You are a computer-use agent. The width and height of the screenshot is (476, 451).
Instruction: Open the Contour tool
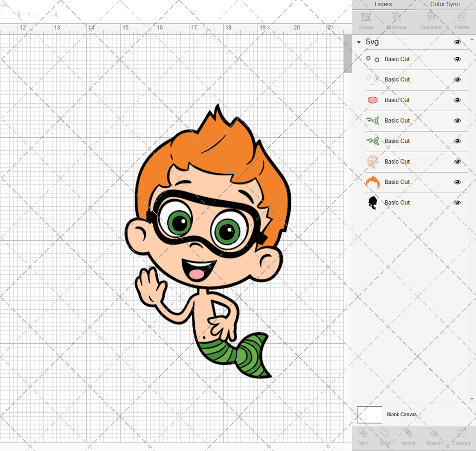click(461, 438)
